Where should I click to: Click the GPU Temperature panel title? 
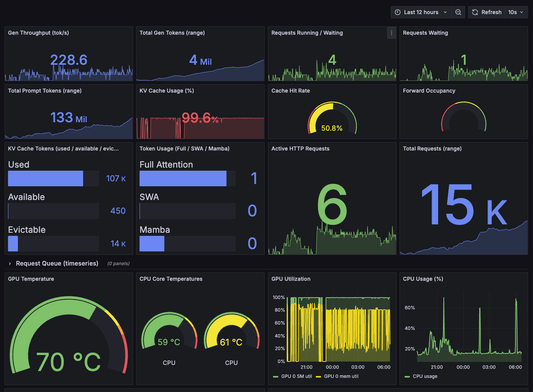point(31,279)
